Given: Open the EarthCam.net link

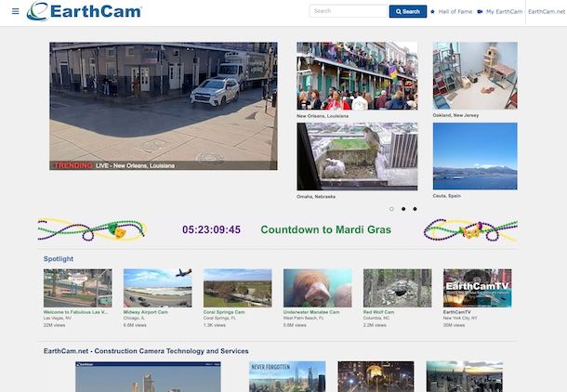Looking at the screenshot, I should click(x=547, y=11).
